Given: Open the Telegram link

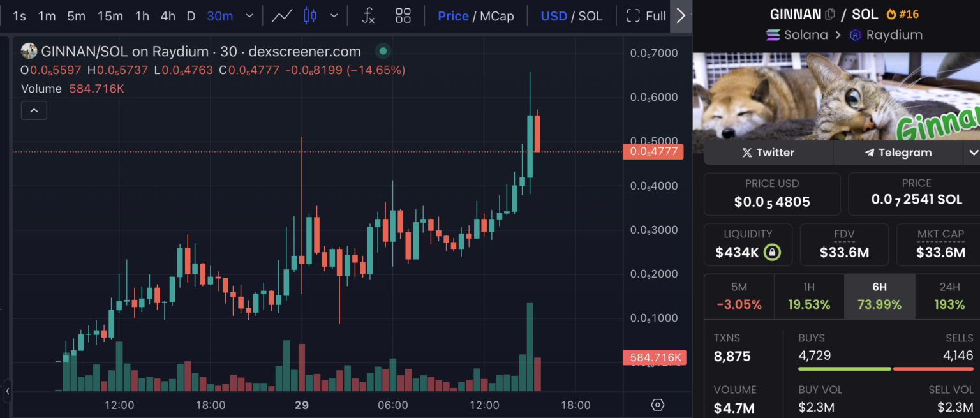Looking at the screenshot, I should click(x=898, y=153).
